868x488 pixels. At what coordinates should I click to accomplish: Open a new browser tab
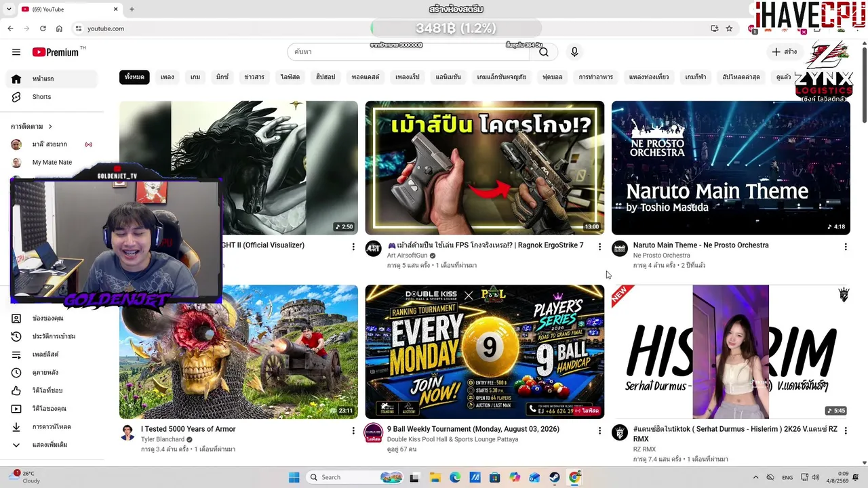click(x=132, y=9)
